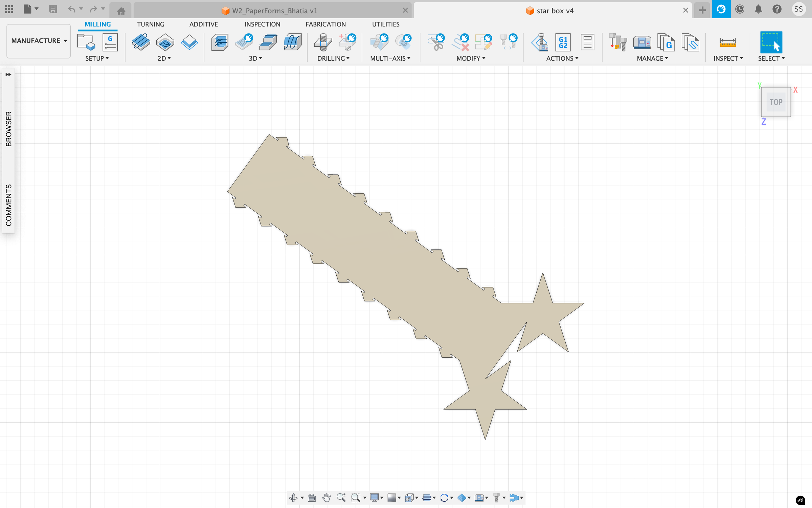This screenshot has width=812, height=508.
Task: Activate the Select tool
Action: [771, 42]
